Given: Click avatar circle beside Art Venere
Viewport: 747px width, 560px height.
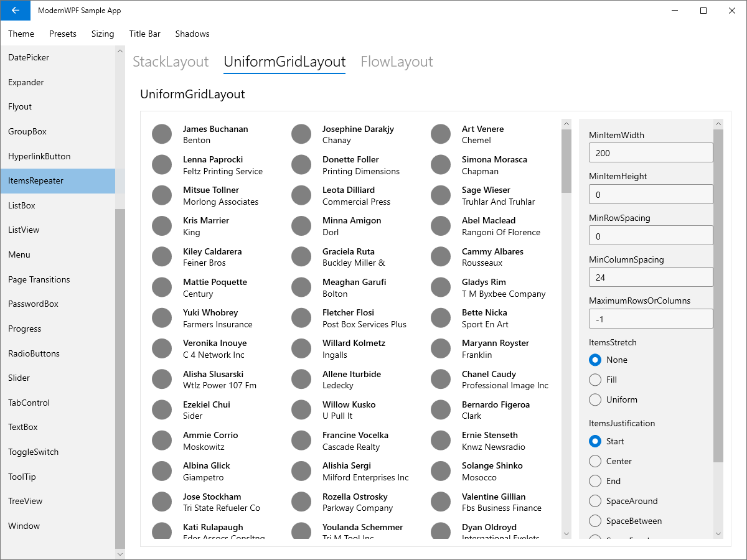Looking at the screenshot, I should (441, 134).
